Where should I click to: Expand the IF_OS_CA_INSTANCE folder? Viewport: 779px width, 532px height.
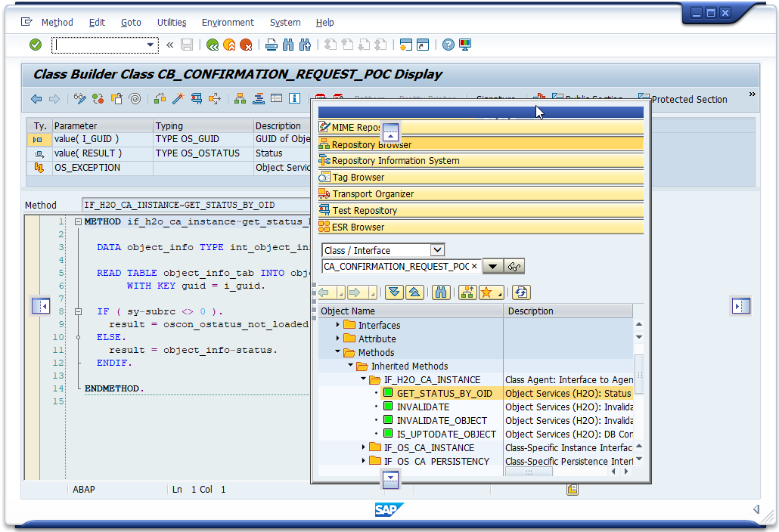tap(364, 447)
